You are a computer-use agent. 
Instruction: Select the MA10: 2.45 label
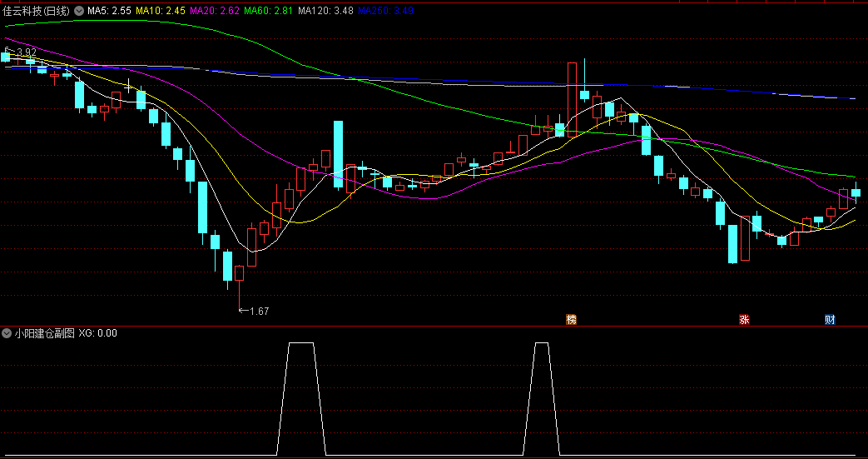(161, 11)
